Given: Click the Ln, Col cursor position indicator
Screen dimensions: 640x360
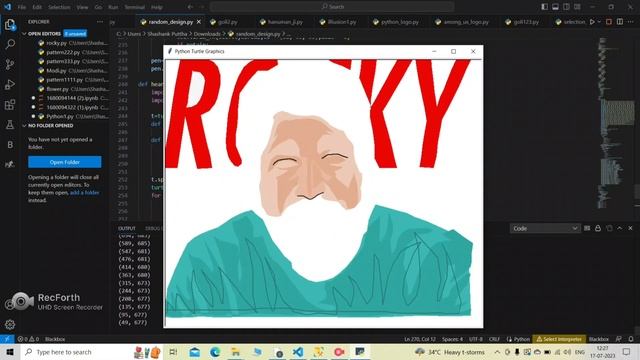Looking at the screenshot, I should tap(420, 339).
